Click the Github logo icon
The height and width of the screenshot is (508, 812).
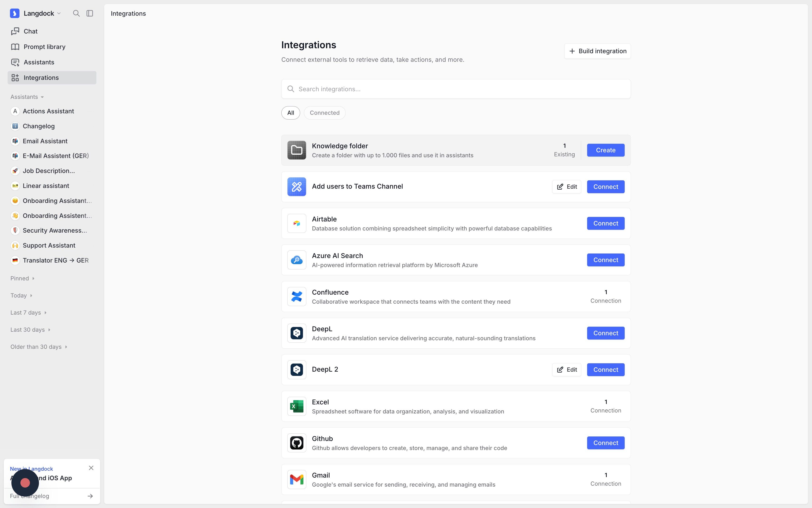[296, 443]
